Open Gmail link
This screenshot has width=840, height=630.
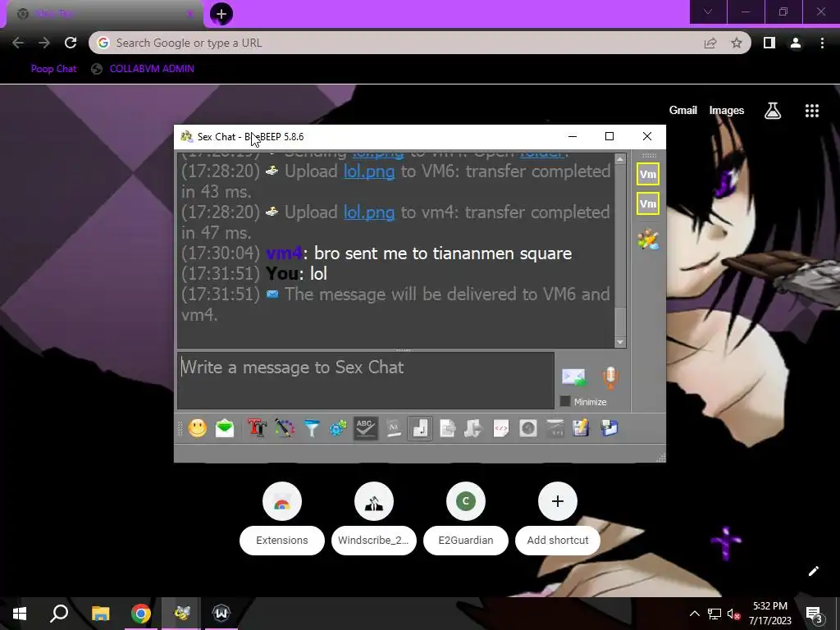tap(683, 111)
